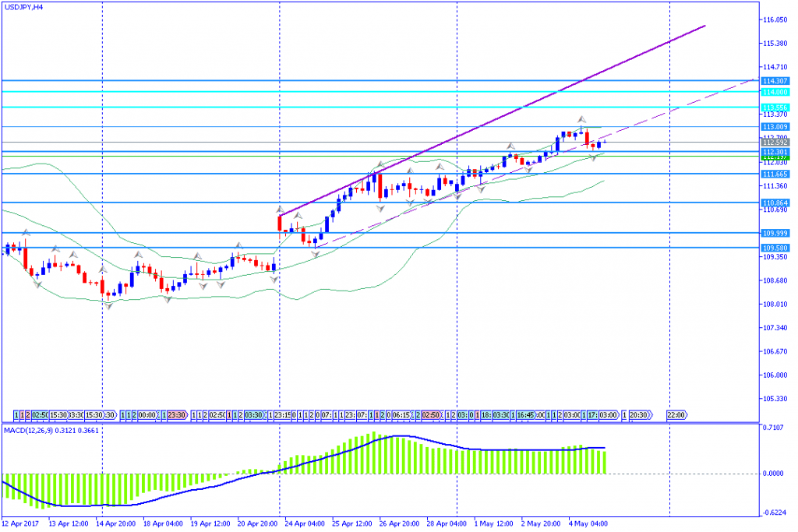Select the 109.580 price level label
Image resolution: width=798 pixels, height=532 pixels.
[775, 248]
